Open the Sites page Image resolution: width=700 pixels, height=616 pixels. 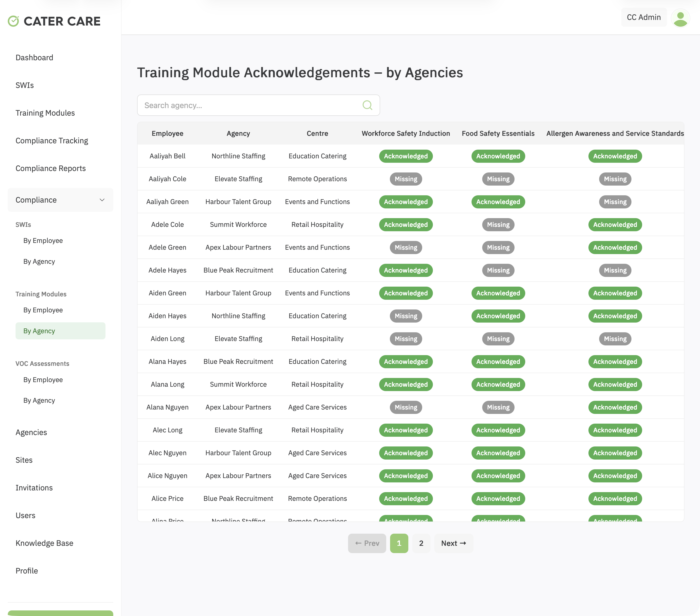coord(24,460)
